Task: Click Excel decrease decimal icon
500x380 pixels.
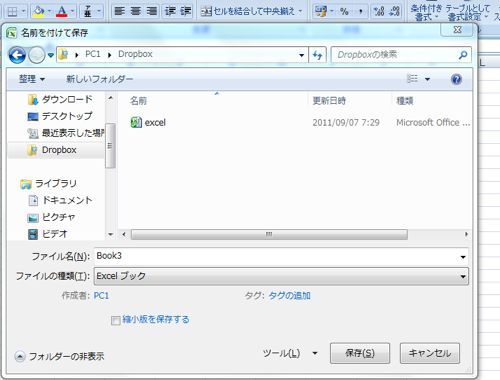Action: (395, 12)
